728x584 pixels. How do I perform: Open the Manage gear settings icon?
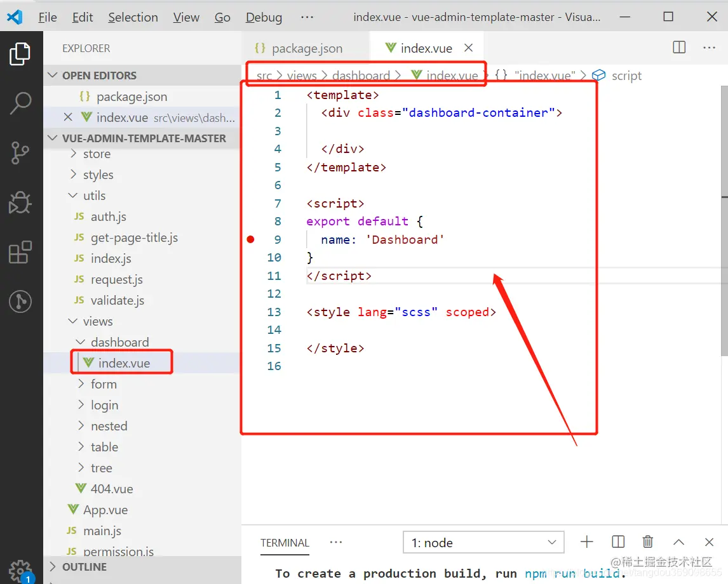(x=20, y=571)
